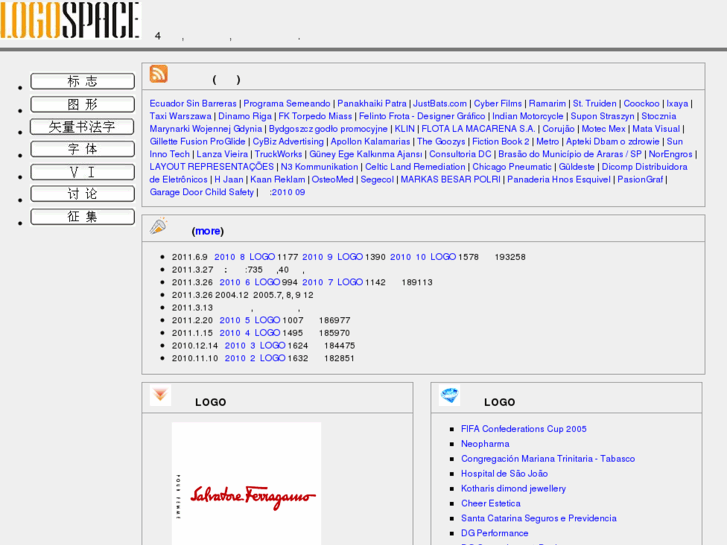Open the :2010 09 archive link
This screenshot has height=545, width=727.
287,192
